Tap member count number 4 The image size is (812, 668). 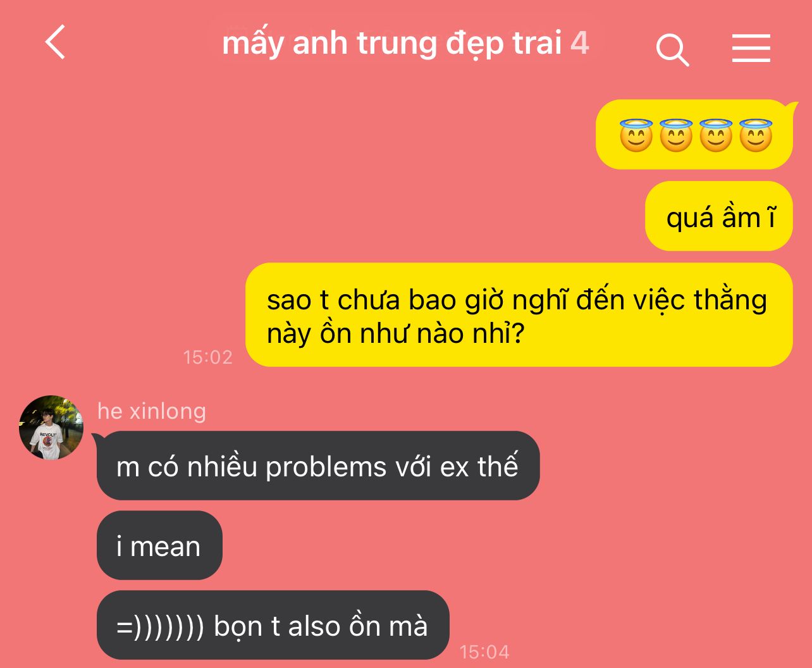click(580, 43)
